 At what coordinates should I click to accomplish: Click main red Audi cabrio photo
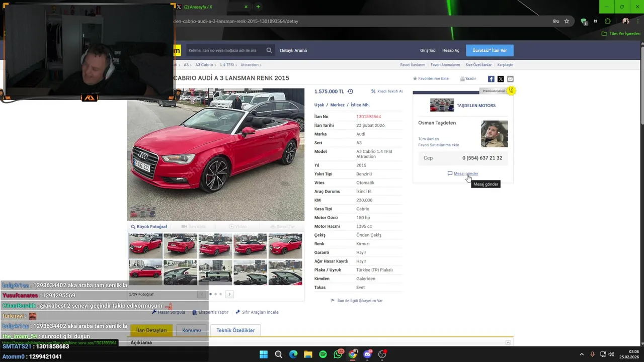[215, 155]
